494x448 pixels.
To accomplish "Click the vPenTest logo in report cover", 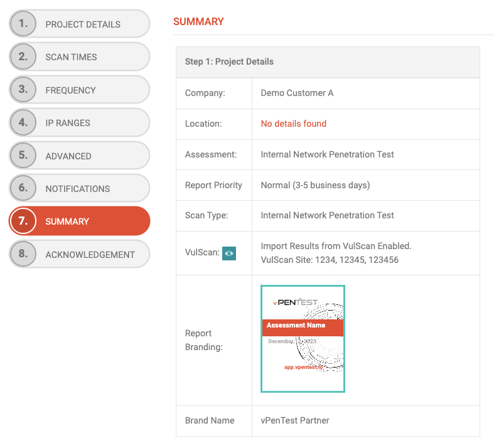I will pyautogui.click(x=295, y=302).
